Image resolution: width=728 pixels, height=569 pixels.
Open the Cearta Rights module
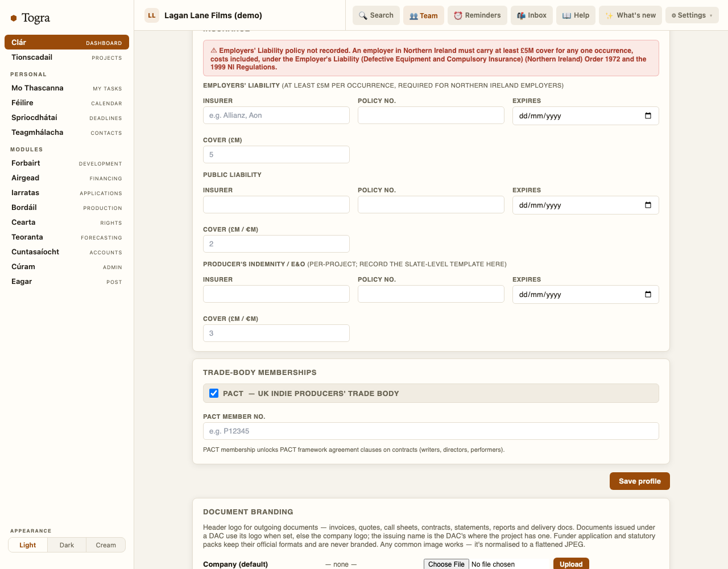point(67,222)
